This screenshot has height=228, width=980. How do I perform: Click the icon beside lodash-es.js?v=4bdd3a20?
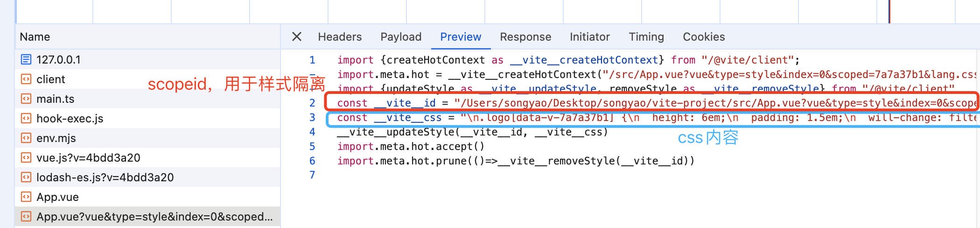tap(26, 178)
